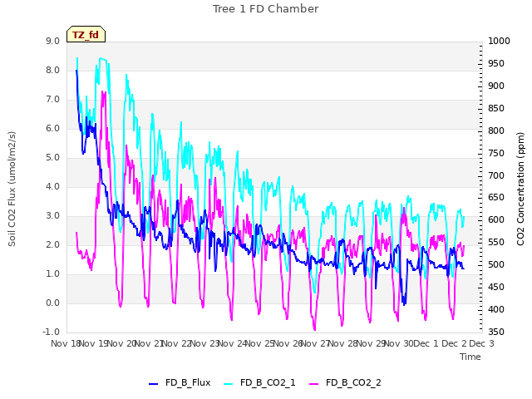Viewport: 532px width, 399px height.
Task: Click the 3.0 left axis tick label
Action: [53, 215]
